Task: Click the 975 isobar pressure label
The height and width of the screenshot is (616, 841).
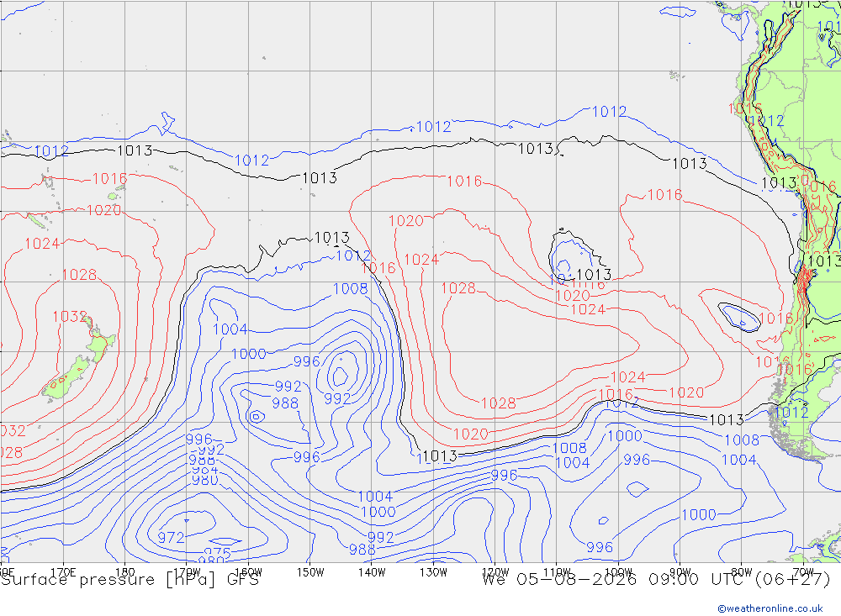Action: (x=217, y=552)
